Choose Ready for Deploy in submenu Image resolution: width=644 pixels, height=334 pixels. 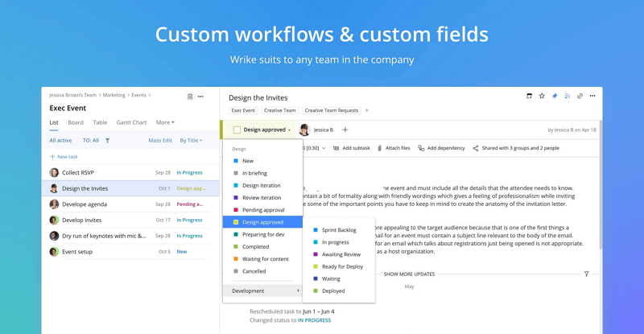[342, 266]
